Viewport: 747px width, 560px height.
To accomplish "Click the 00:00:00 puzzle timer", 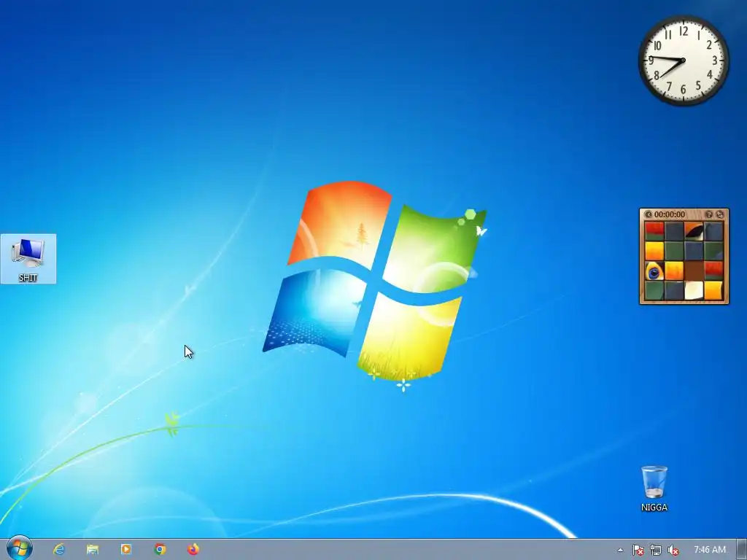I will [x=670, y=215].
